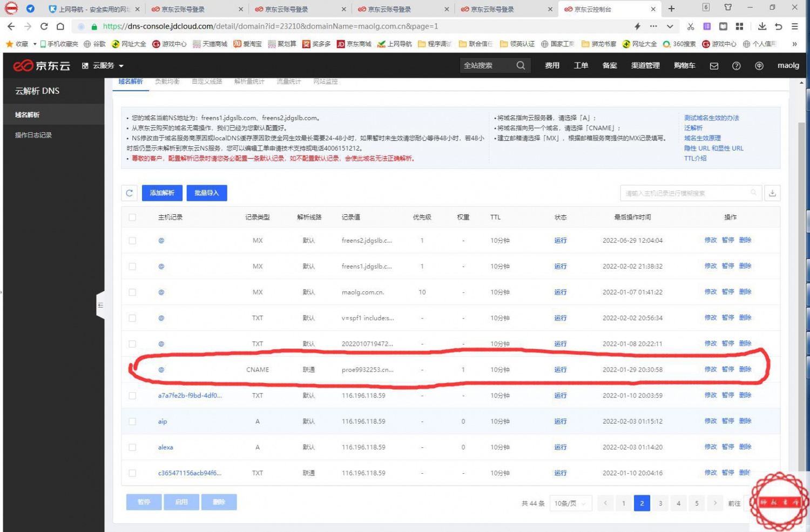Viewport: 810px width, 532px height.
Task: Open the 费用 menu in the header
Action: click(x=552, y=66)
